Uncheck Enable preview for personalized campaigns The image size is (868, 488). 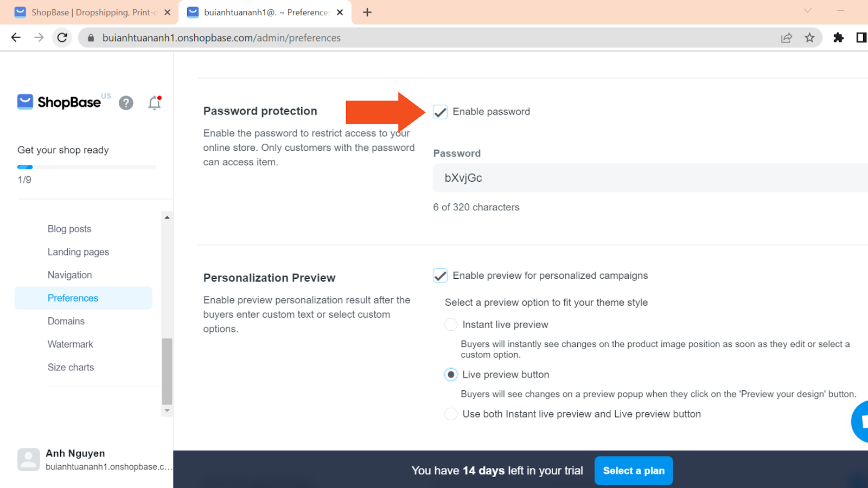tap(440, 276)
